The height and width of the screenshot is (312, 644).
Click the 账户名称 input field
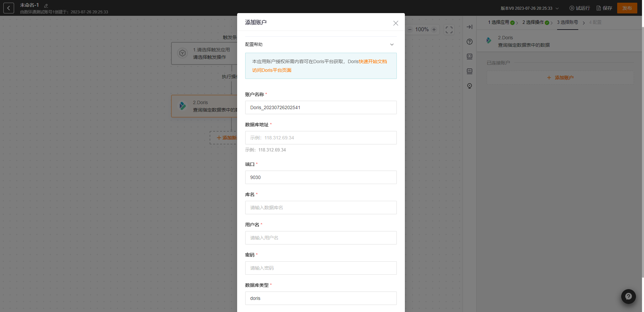[x=321, y=107]
